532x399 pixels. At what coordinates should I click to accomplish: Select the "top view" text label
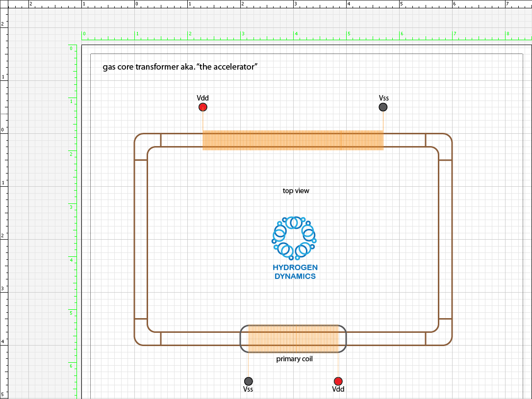coord(296,191)
